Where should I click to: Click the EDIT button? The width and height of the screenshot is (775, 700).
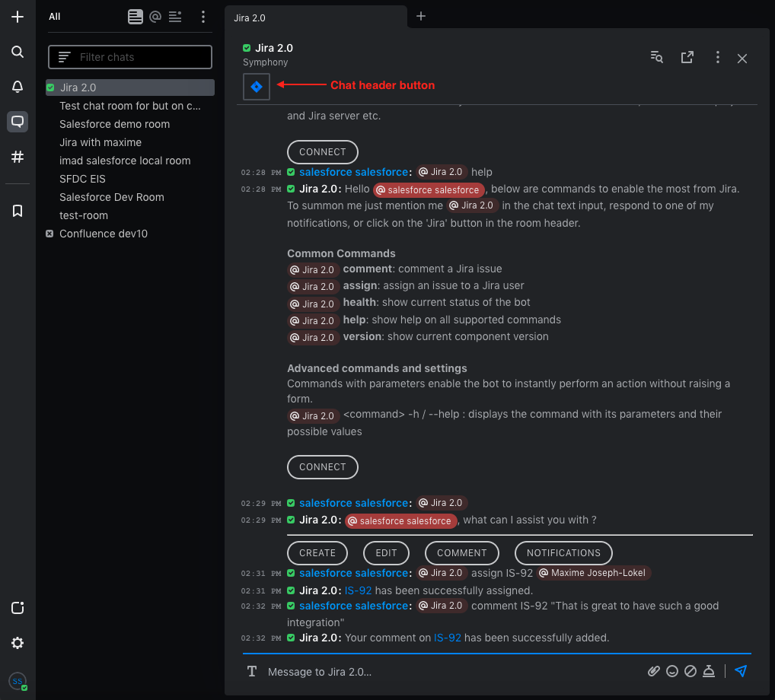(386, 553)
